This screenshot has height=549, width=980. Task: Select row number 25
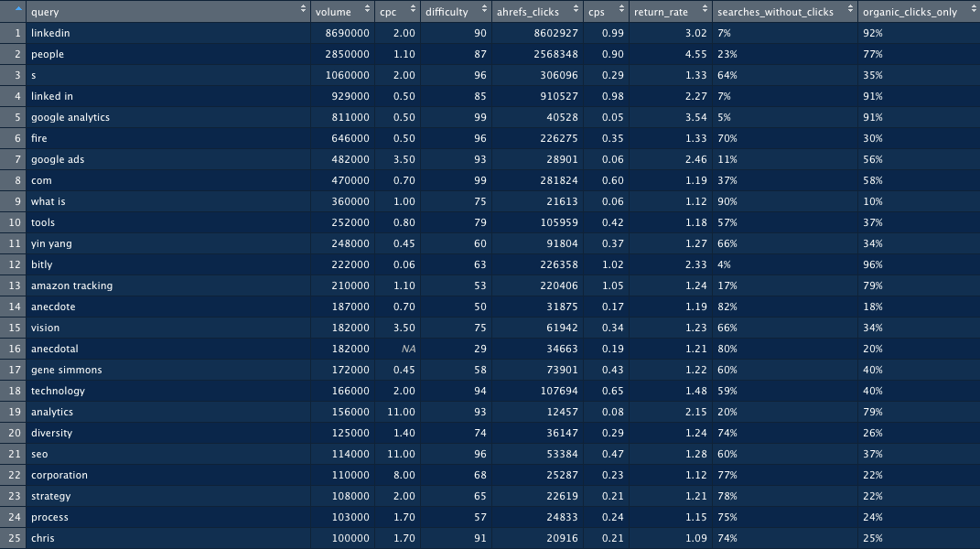click(15, 538)
